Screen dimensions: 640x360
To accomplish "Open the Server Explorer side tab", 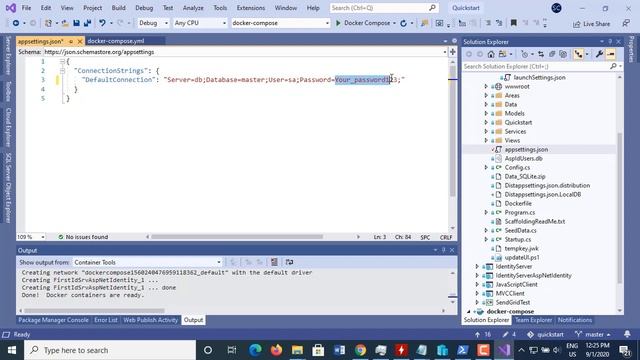I will tap(8, 55).
